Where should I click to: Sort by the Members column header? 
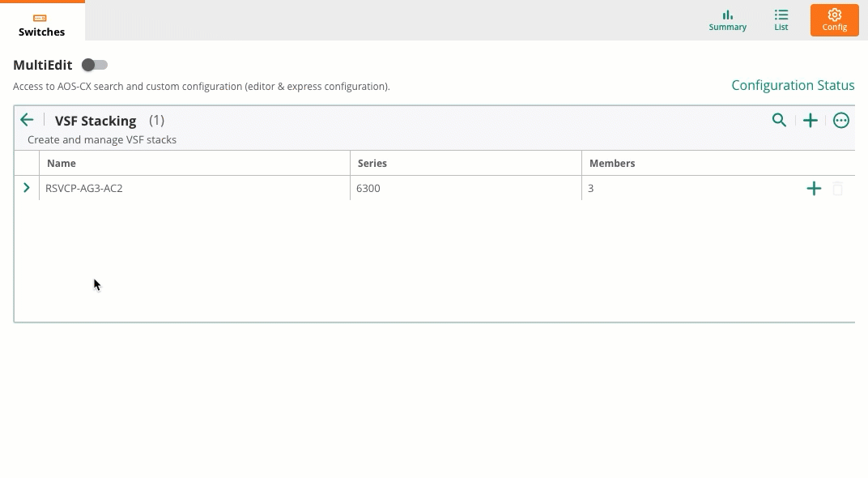pos(611,164)
